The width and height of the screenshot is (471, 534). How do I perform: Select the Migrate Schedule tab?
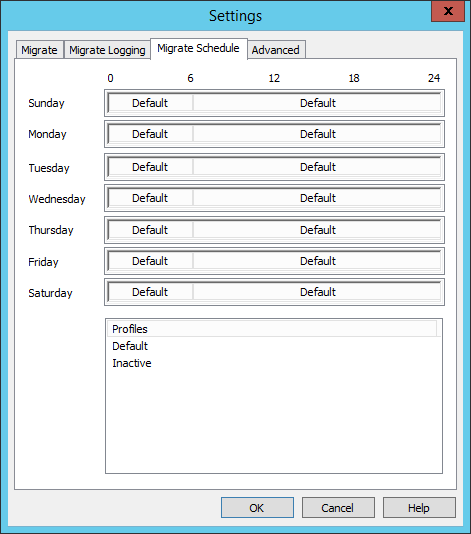point(199,48)
